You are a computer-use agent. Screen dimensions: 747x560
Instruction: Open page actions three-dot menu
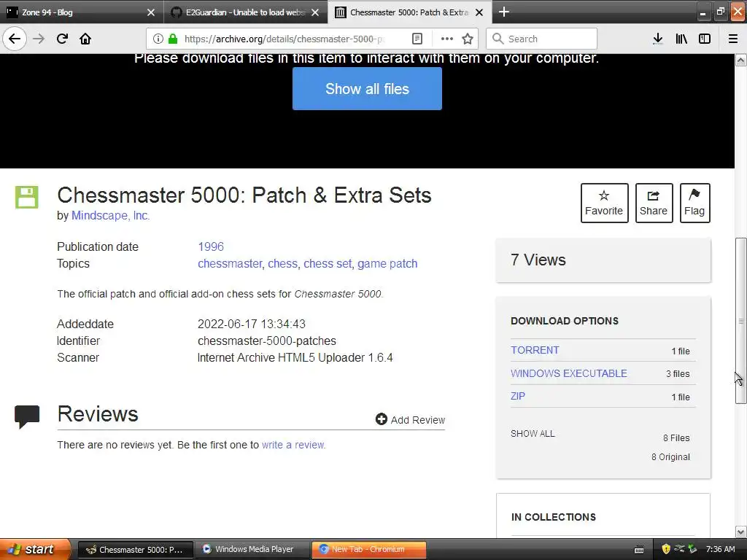pos(447,39)
